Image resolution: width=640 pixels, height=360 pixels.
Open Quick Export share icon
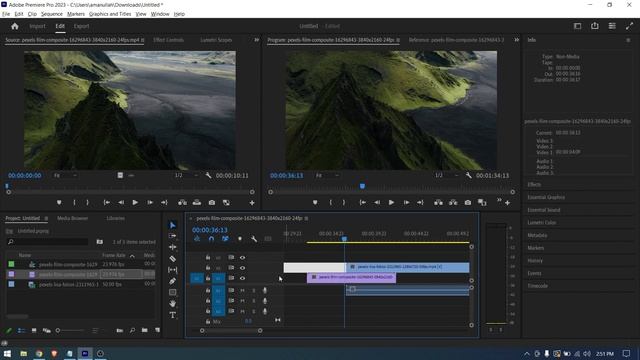pos(595,26)
